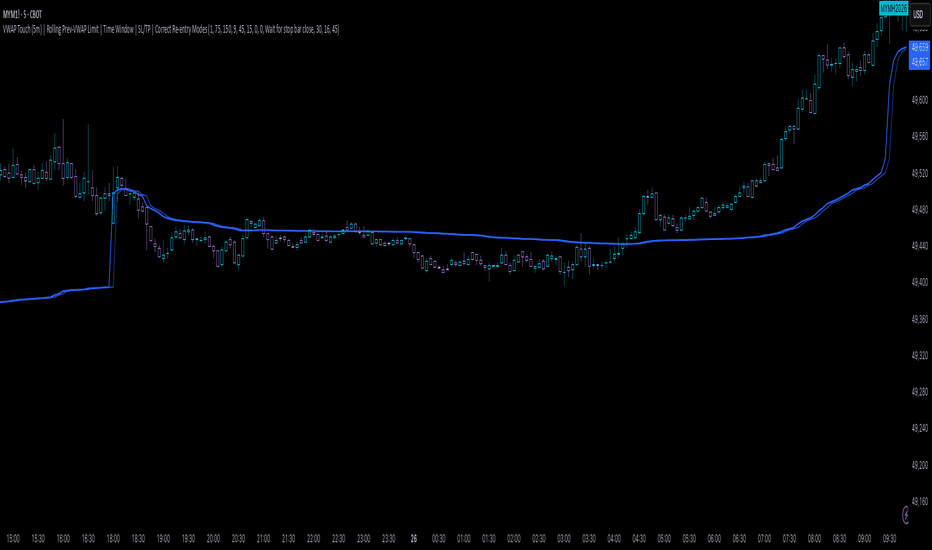932x550 pixels.
Task: Click the cyan MYMH2026 contract label
Action: (893, 8)
